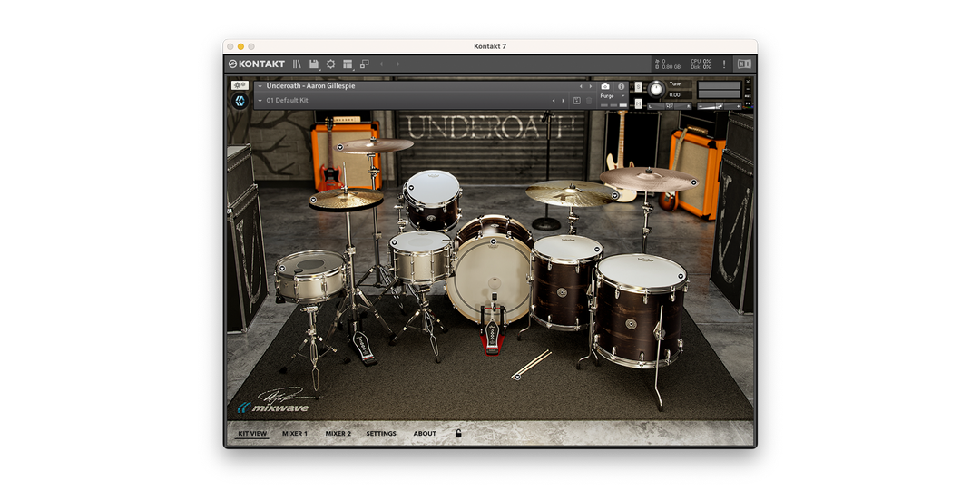
Task: Open the Kontakt library browser icon
Action: click(297, 64)
